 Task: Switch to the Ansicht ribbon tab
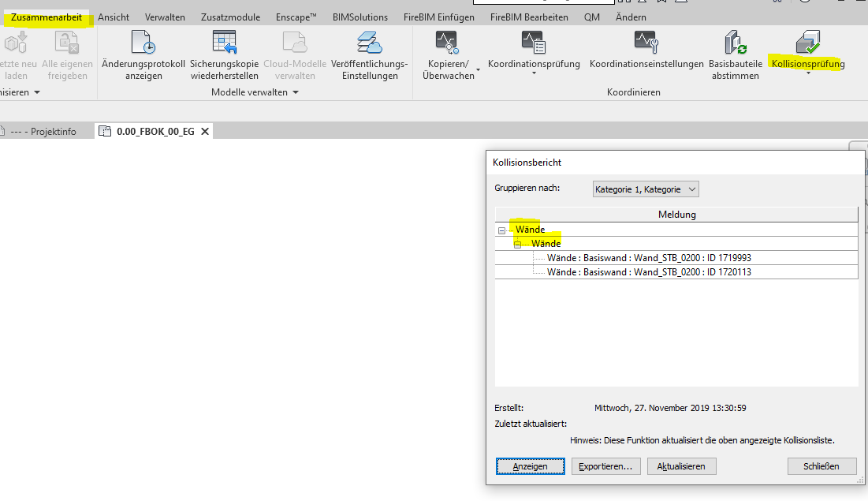pos(114,17)
